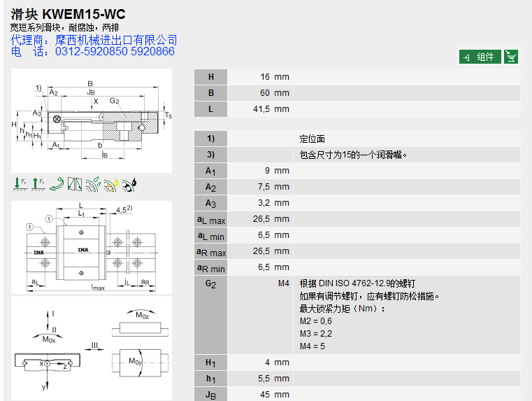Click the 滑块 KWEM15-WC page title
532x401 pixels.
pyautogui.click(x=68, y=14)
